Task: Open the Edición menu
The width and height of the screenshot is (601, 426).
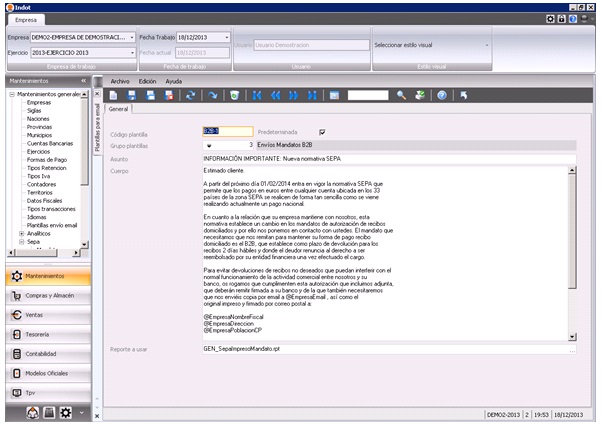Action: 147,80
